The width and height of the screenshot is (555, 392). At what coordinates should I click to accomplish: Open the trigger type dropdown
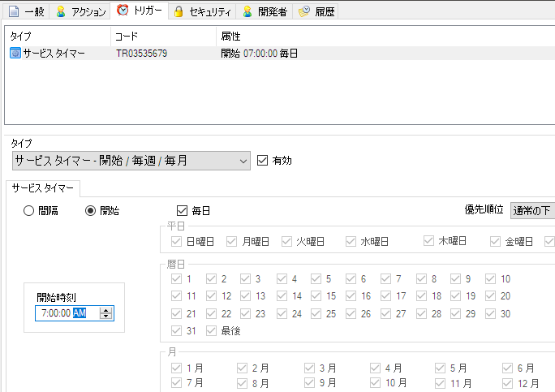coord(131,161)
